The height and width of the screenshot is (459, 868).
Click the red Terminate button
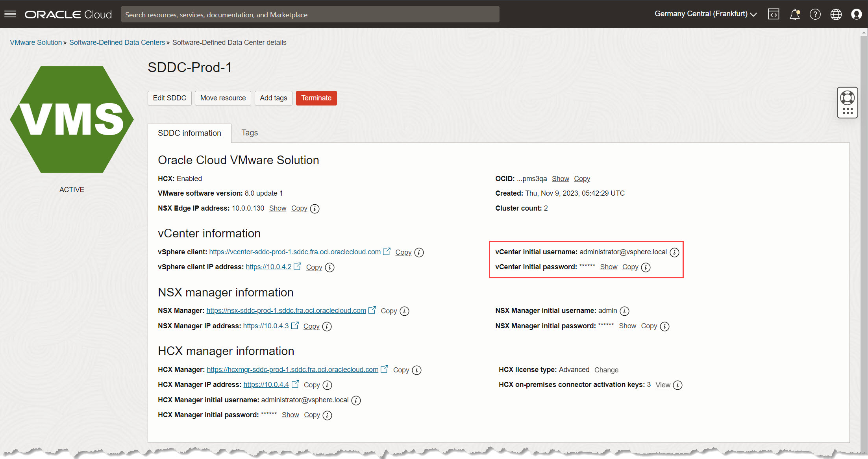click(x=316, y=98)
